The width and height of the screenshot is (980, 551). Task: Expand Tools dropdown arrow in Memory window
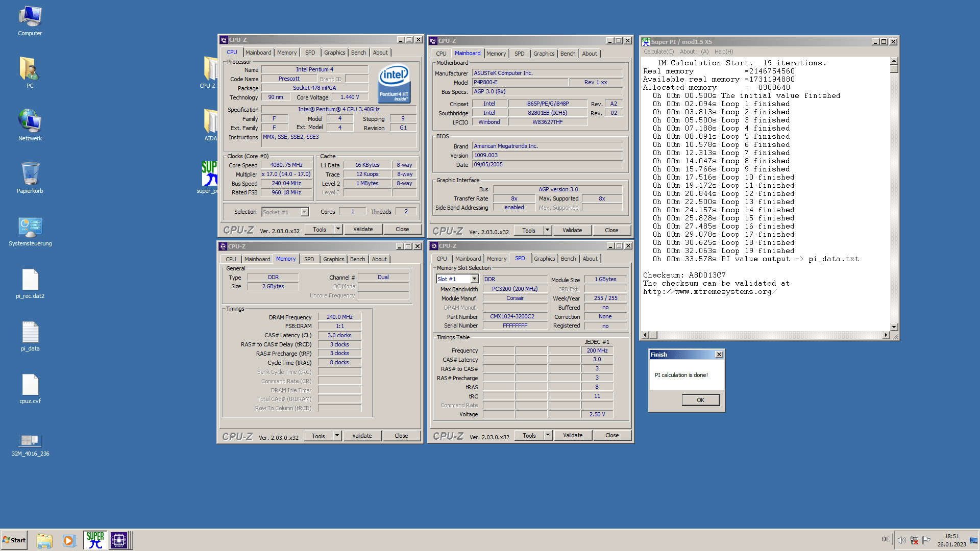(337, 436)
